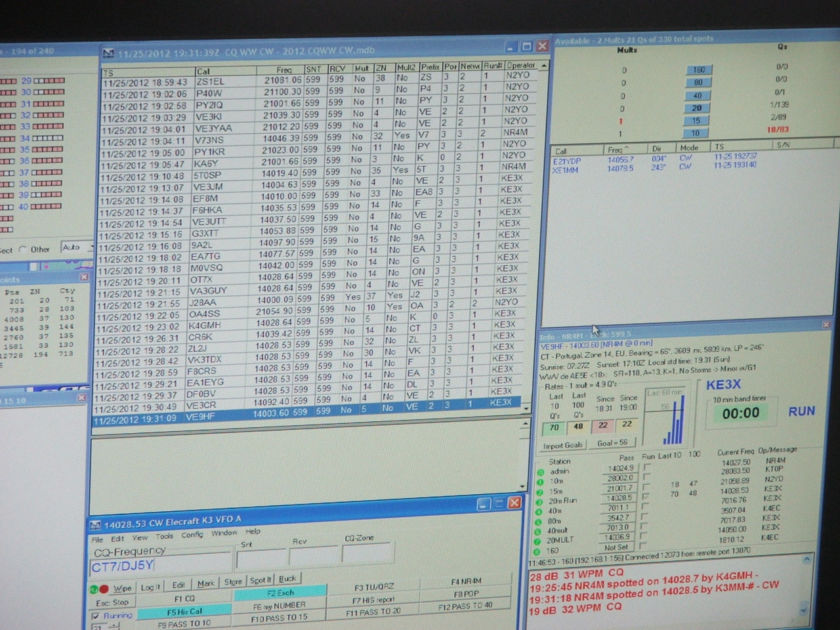Click the green status indicator next to Wipe
The width and height of the screenshot is (840, 630).
[94, 589]
